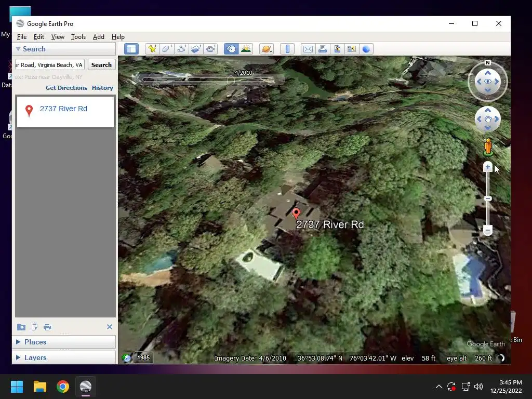Look down with compass ring arrow
532x399 pixels.
[487, 90]
